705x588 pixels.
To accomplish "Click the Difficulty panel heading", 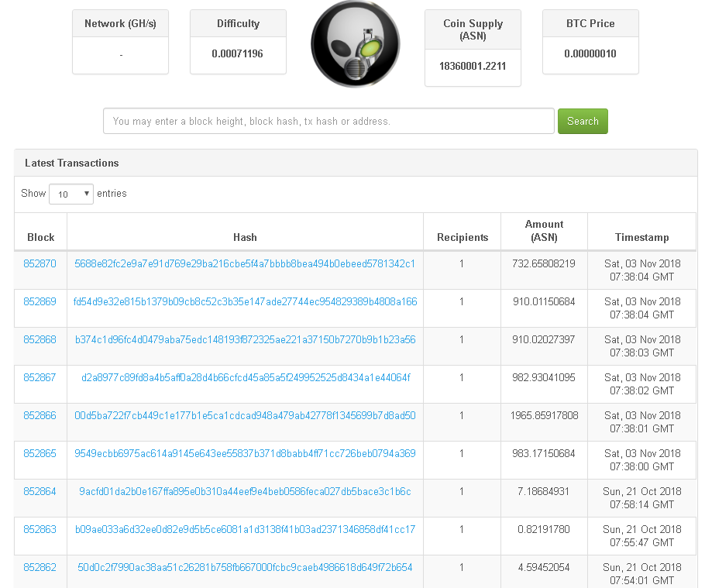I will 239,23.
